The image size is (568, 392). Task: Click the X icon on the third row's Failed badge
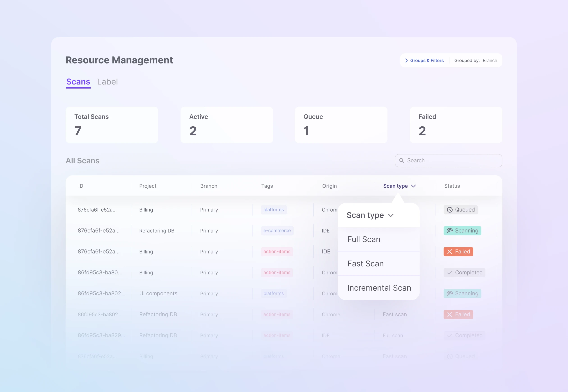(449, 251)
